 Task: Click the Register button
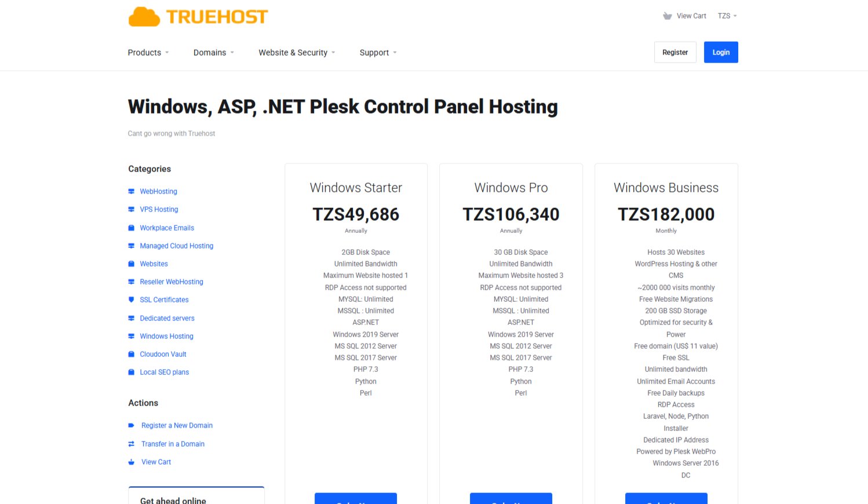[674, 52]
